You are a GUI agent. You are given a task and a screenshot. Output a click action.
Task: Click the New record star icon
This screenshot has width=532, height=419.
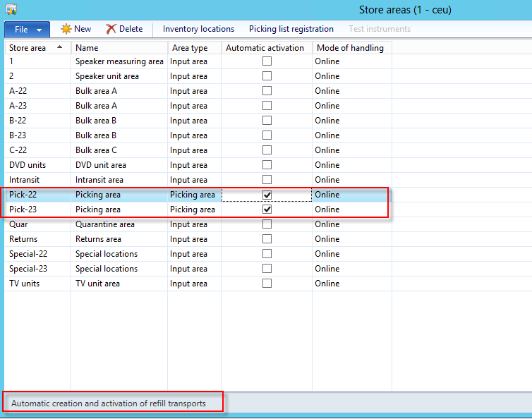pyautogui.click(x=66, y=29)
